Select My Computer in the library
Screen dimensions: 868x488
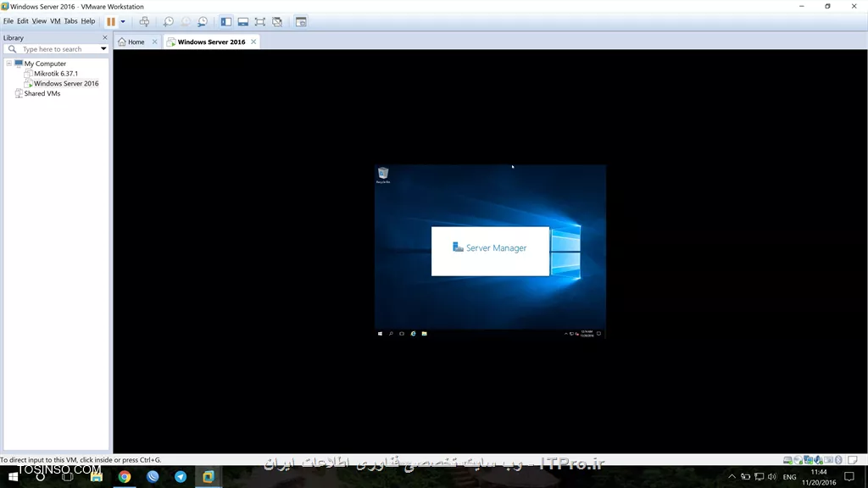pos(45,64)
